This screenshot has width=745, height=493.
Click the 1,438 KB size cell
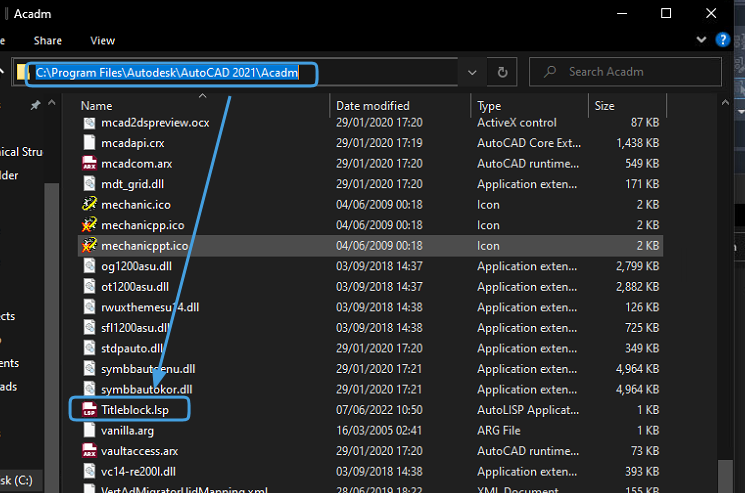(x=638, y=143)
